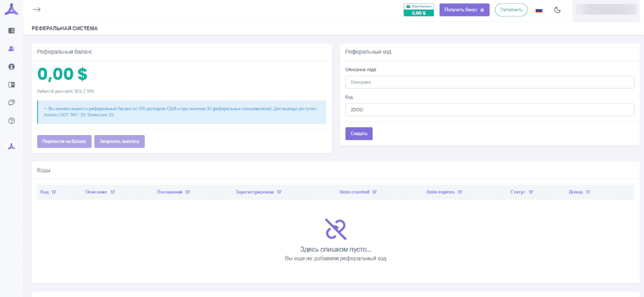Click the "Получить бонус" button
Viewport: 644px width, 297px height.
coord(464,10)
